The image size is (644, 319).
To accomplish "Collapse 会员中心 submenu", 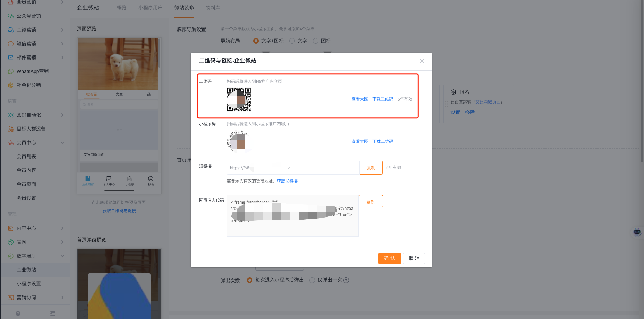I will pyautogui.click(x=62, y=143).
